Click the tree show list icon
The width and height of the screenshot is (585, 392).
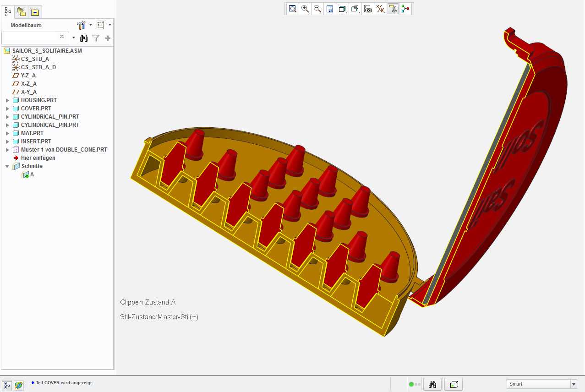[x=101, y=25]
